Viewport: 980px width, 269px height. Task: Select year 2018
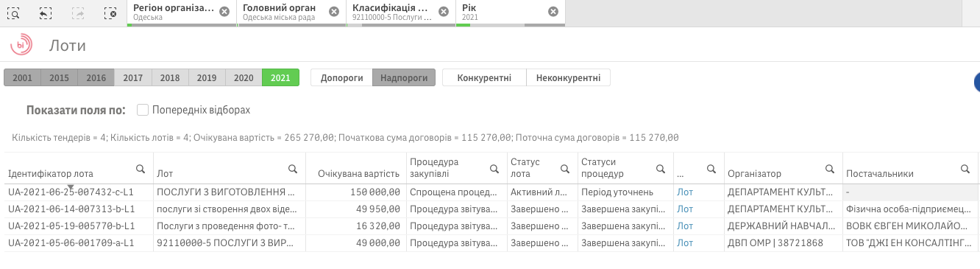click(170, 77)
